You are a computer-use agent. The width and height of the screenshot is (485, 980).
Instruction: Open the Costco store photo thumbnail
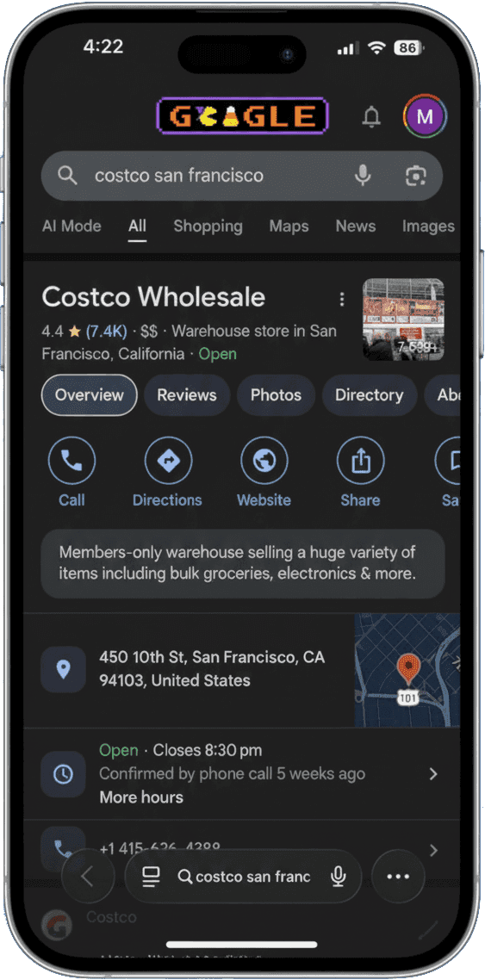coord(404,319)
